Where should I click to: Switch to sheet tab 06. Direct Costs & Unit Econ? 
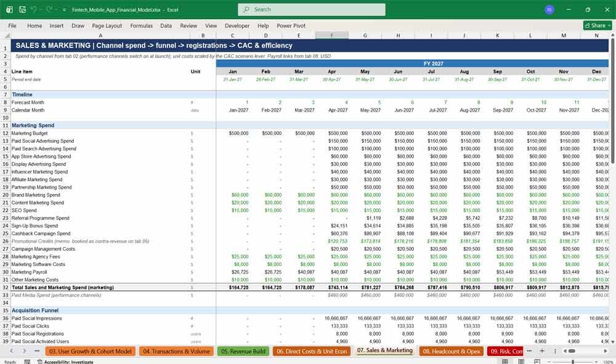coord(312,352)
